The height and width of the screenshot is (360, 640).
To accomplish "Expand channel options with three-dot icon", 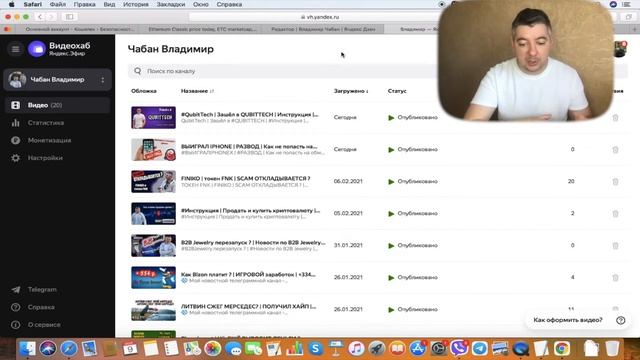I will (102, 80).
